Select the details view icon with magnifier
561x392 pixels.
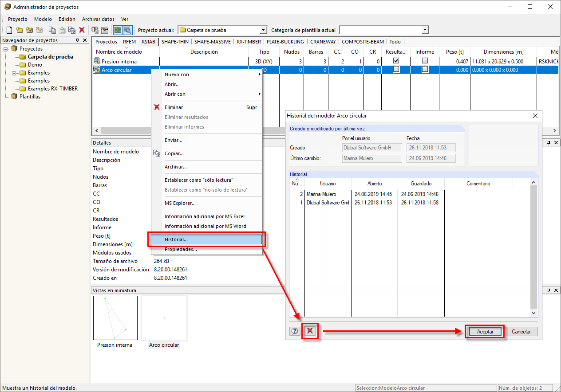tap(125, 30)
